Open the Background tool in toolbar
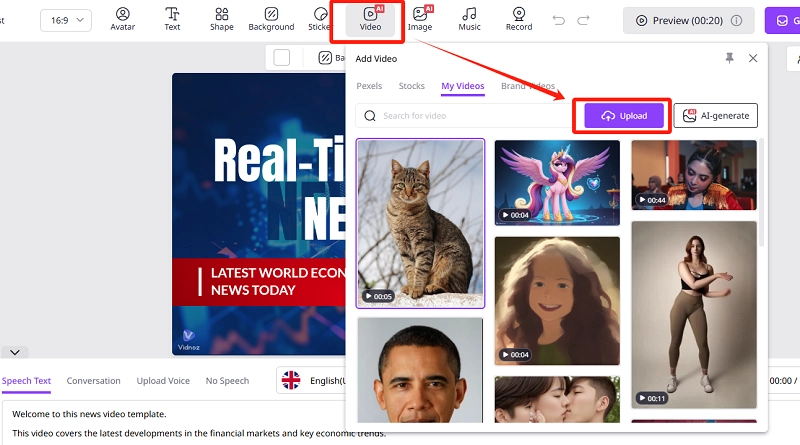800x445 pixels. (x=271, y=19)
